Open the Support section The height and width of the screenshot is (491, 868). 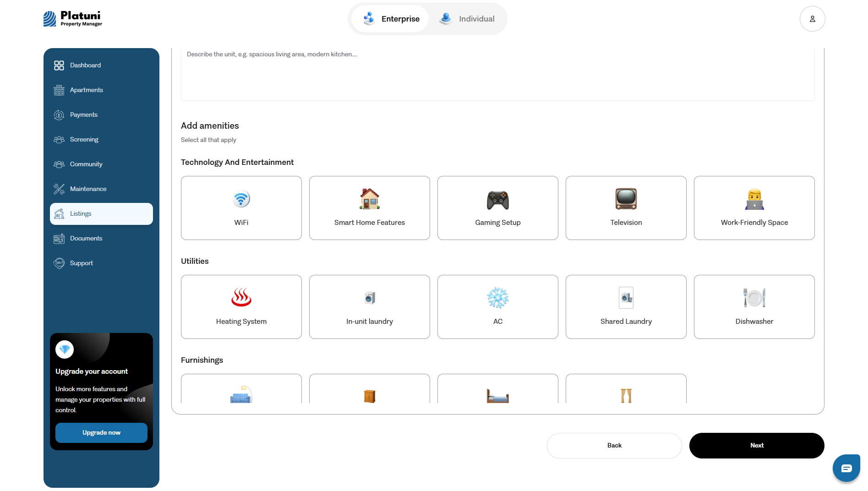[x=101, y=263]
